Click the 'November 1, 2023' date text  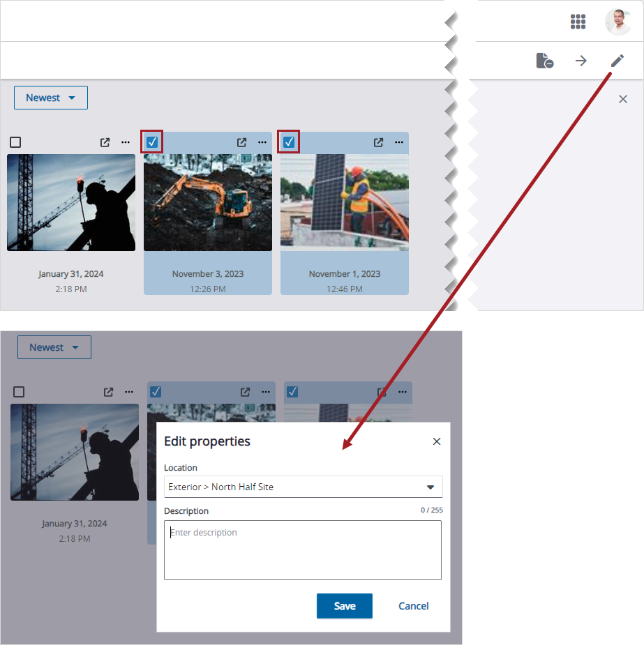click(x=345, y=274)
